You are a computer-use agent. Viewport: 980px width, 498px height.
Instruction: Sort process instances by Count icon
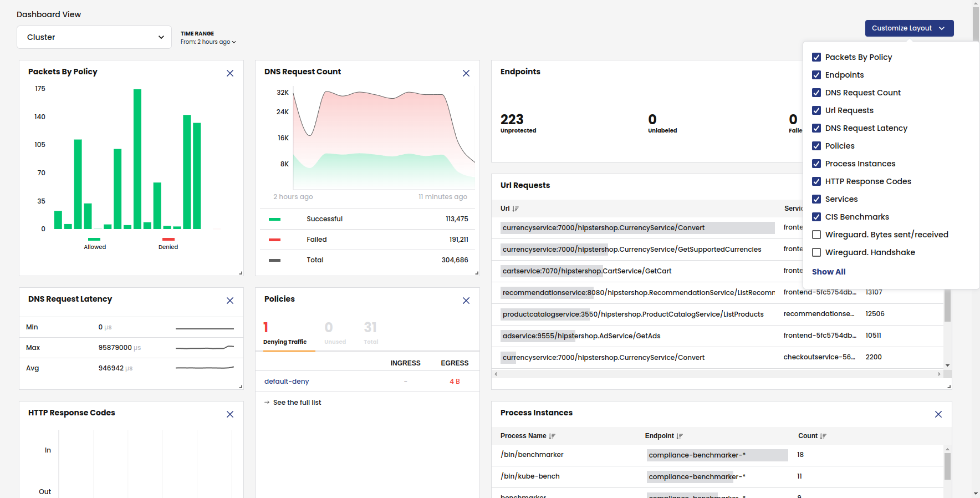(x=823, y=436)
